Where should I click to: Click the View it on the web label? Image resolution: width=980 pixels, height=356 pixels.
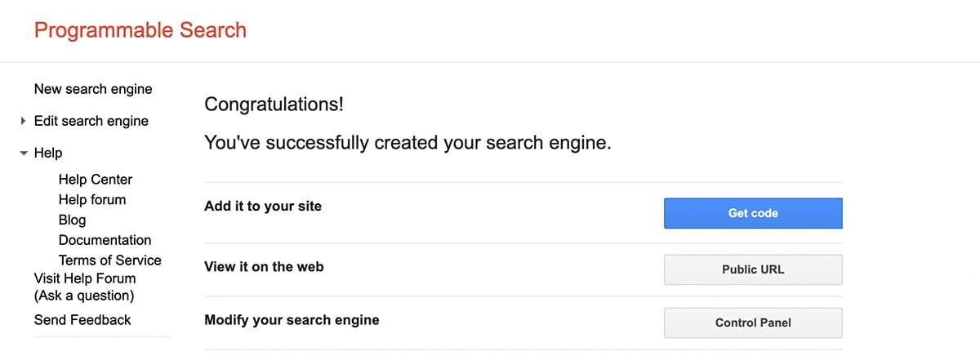[x=264, y=266]
